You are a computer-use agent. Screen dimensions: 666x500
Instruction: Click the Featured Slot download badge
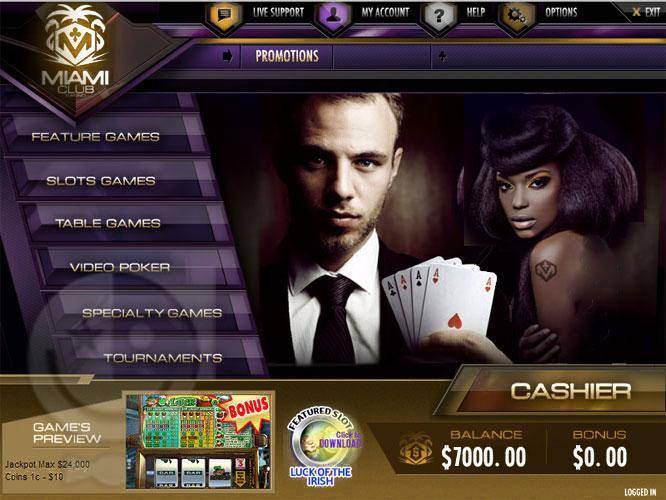coord(324,438)
